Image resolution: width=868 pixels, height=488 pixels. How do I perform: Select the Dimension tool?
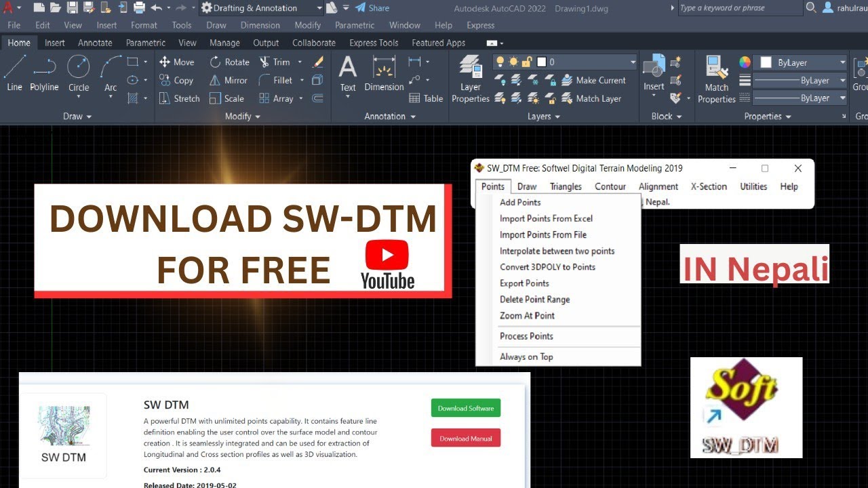[x=384, y=73]
